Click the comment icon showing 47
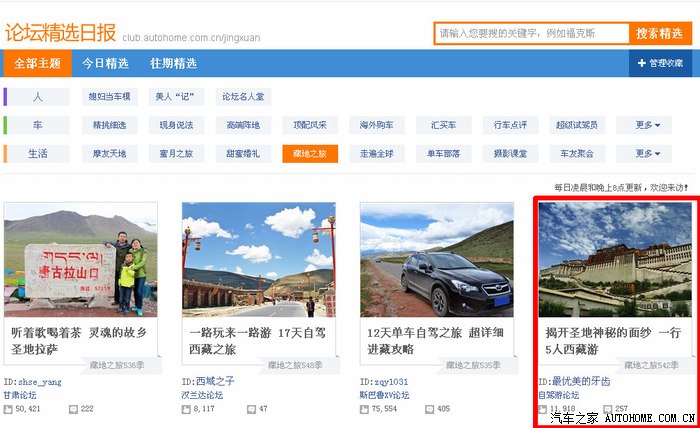This screenshot has height=428, width=700. [x=251, y=409]
